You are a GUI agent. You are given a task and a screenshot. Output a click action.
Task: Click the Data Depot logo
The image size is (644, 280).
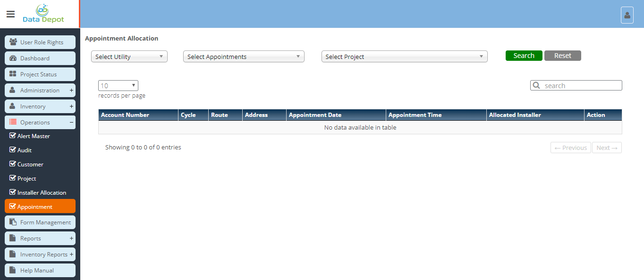pyautogui.click(x=43, y=14)
